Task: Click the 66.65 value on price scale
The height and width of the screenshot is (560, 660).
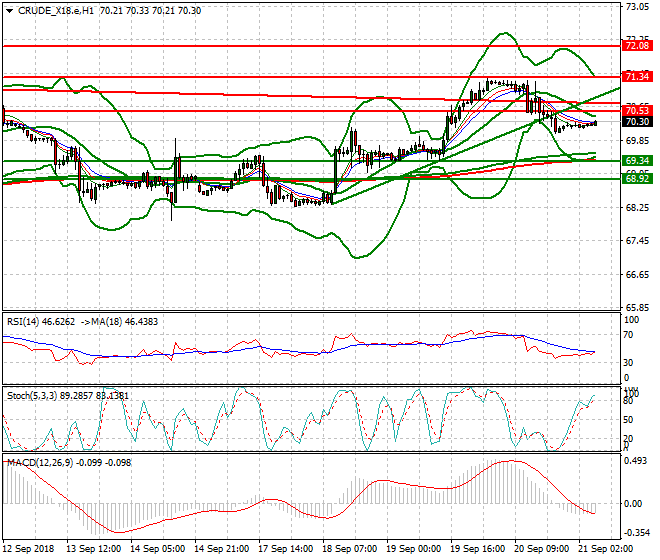Action: click(x=636, y=274)
